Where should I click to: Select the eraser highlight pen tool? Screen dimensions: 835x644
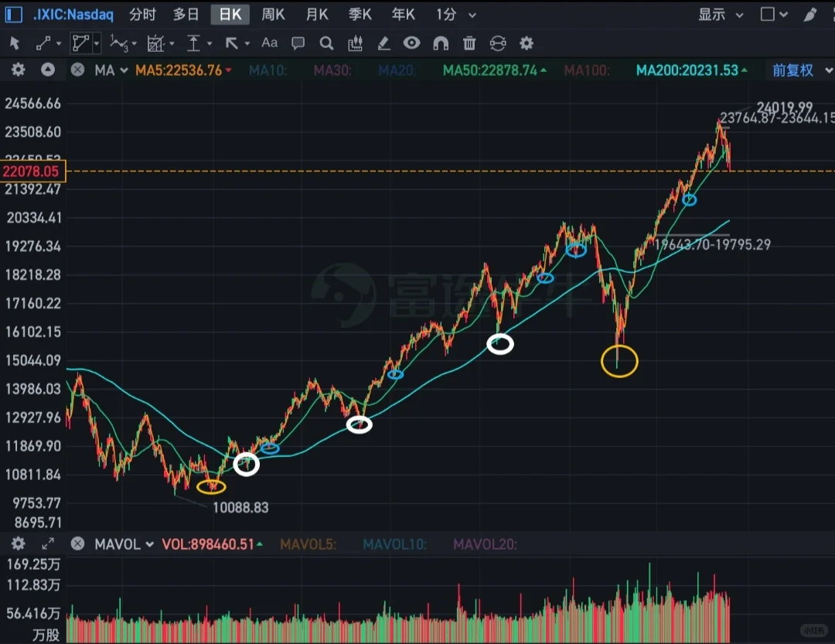point(383,43)
